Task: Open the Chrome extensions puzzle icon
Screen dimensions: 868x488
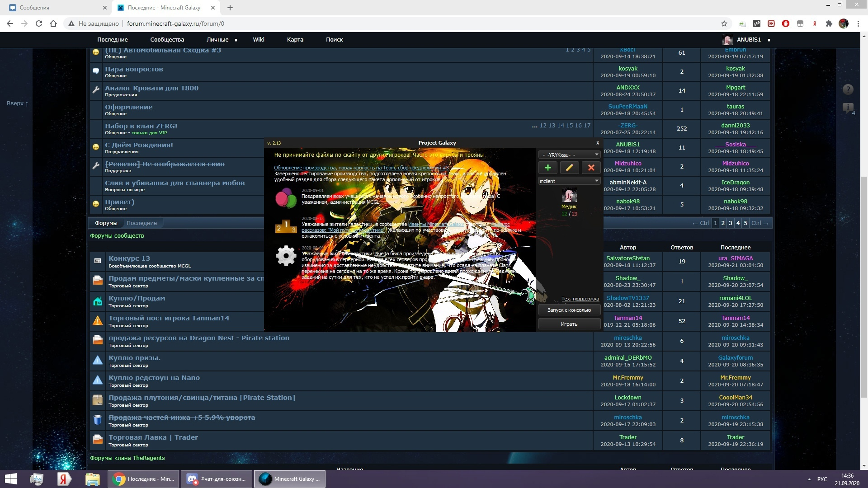Action: coord(829,23)
